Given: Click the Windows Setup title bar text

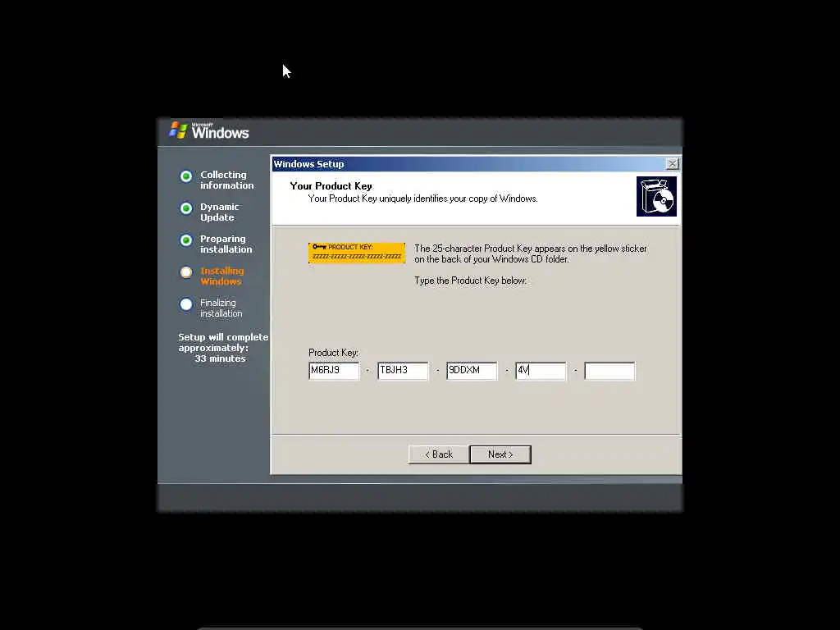Looking at the screenshot, I should pos(309,164).
